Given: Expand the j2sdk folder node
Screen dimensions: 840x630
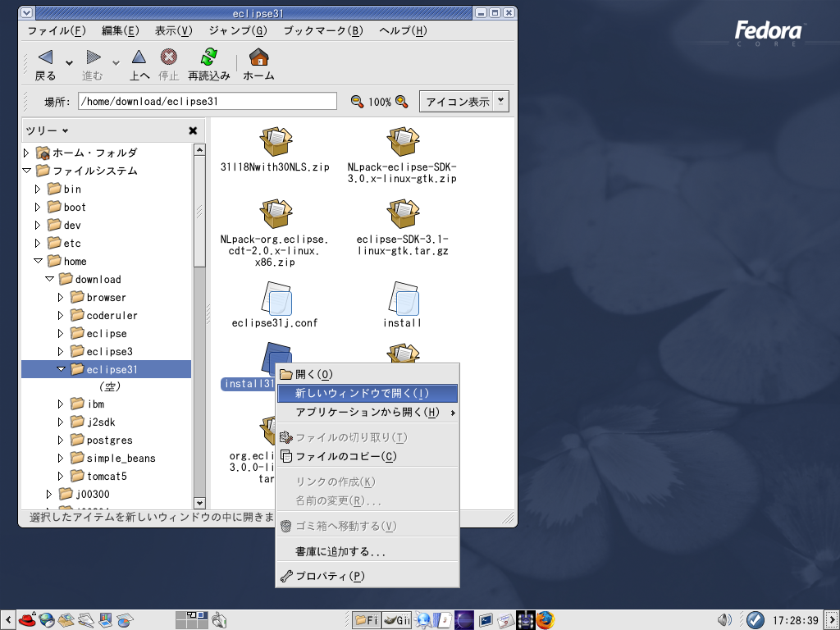Looking at the screenshot, I should (61, 422).
